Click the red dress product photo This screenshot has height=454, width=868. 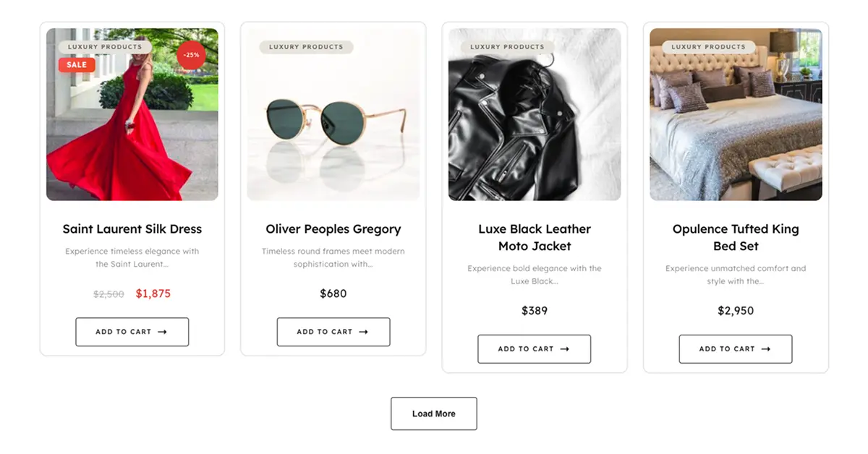[x=132, y=113]
